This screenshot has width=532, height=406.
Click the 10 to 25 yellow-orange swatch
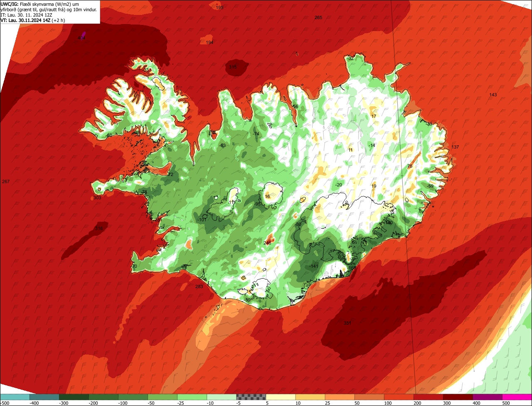click(x=310, y=397)
